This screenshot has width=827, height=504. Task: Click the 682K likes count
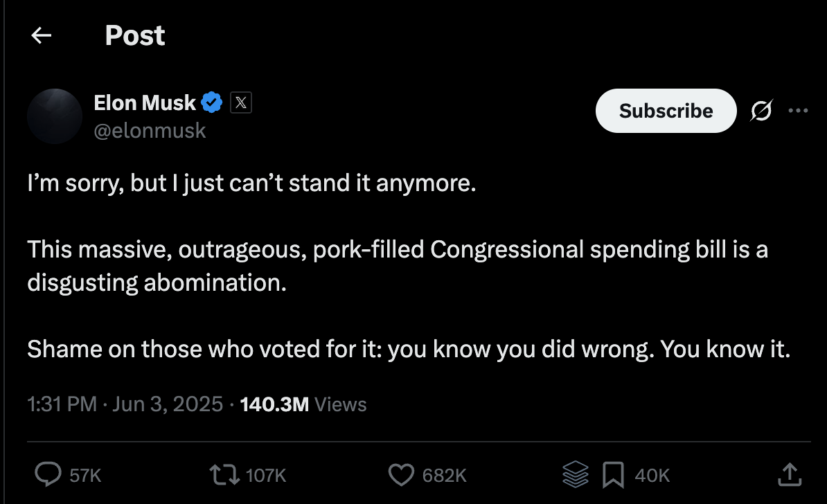(444, 476)
